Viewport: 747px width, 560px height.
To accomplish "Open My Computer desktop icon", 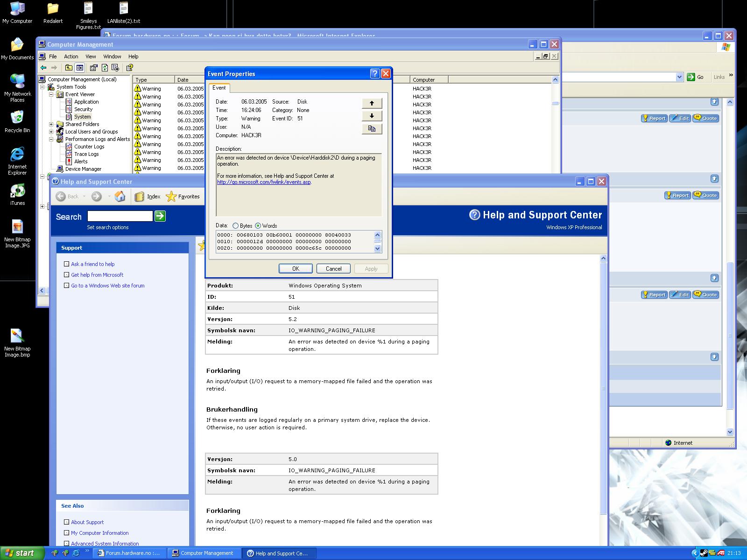I will click(17, 13).
